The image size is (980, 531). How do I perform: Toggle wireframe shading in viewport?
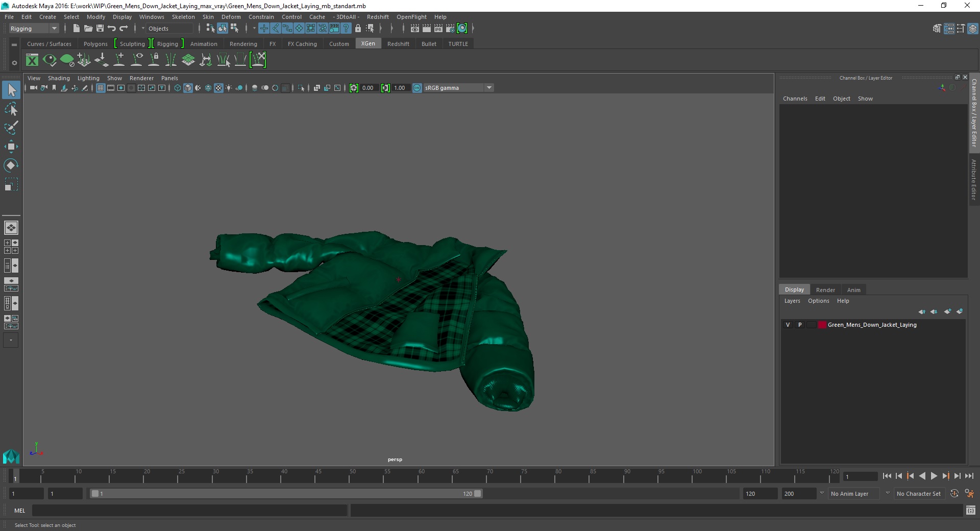pyautogui.click(x=178, y=88)
